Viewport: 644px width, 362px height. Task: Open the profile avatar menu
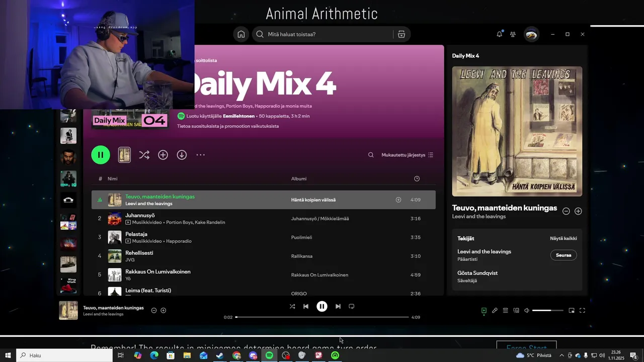tap(531, 34)
